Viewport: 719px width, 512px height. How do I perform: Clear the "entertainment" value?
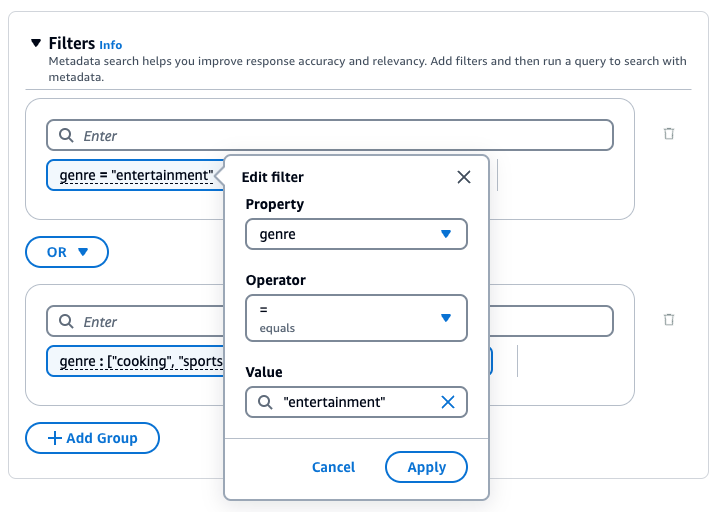click(x=448, y=402)
